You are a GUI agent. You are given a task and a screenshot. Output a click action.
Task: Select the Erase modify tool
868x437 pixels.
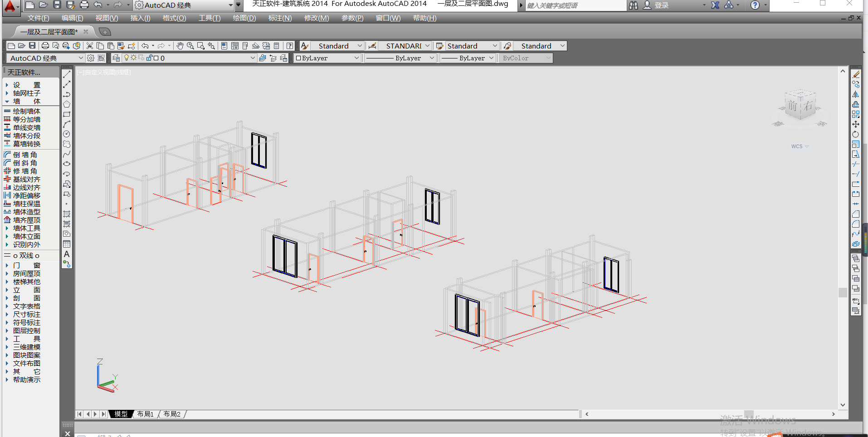pyautogui.click(x=856, y=74)
